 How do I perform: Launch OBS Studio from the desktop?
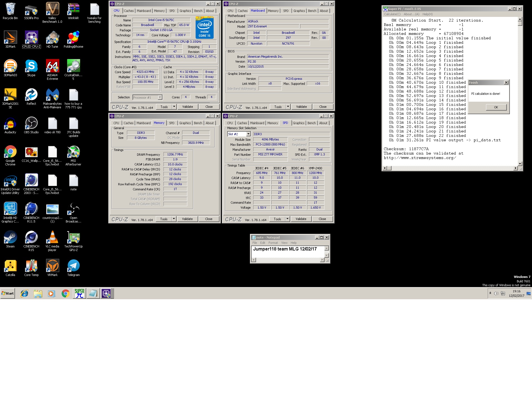pyautogui.click(x=31, y=125)
